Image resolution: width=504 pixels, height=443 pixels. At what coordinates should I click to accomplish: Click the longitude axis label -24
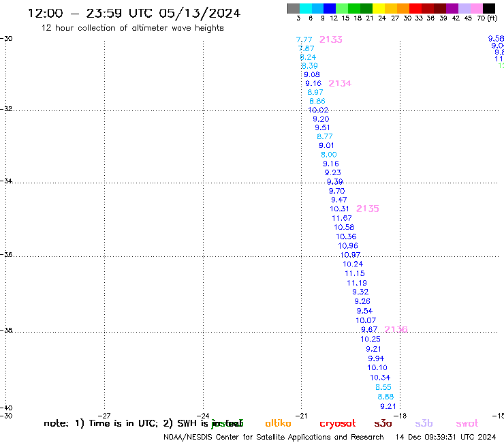203,416
